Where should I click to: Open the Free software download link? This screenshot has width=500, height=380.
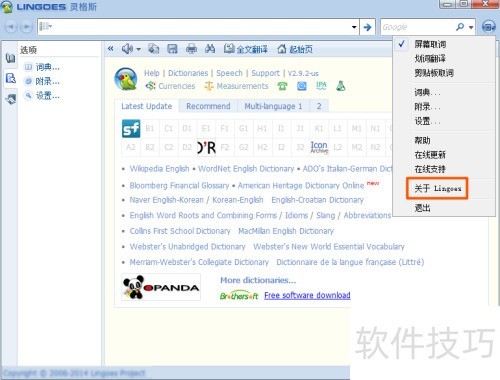pyautogui.click(x=307, y=295)
